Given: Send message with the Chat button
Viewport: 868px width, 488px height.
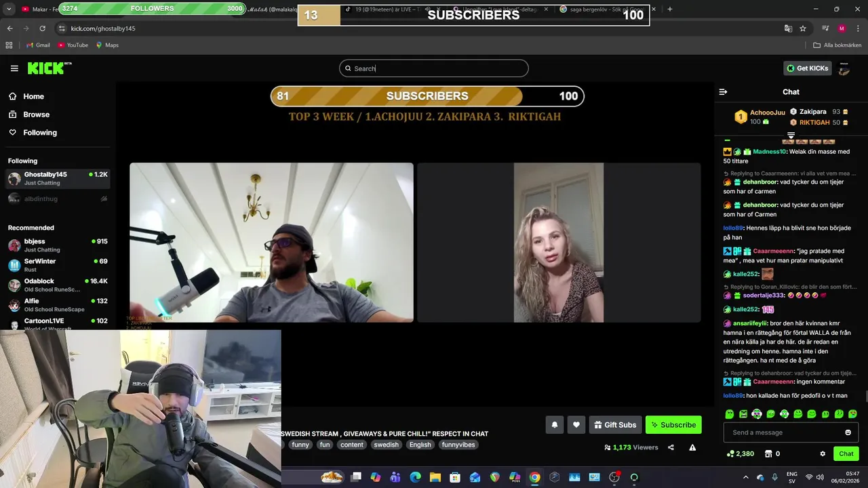Looking at the screenshot, I should 846,453.
